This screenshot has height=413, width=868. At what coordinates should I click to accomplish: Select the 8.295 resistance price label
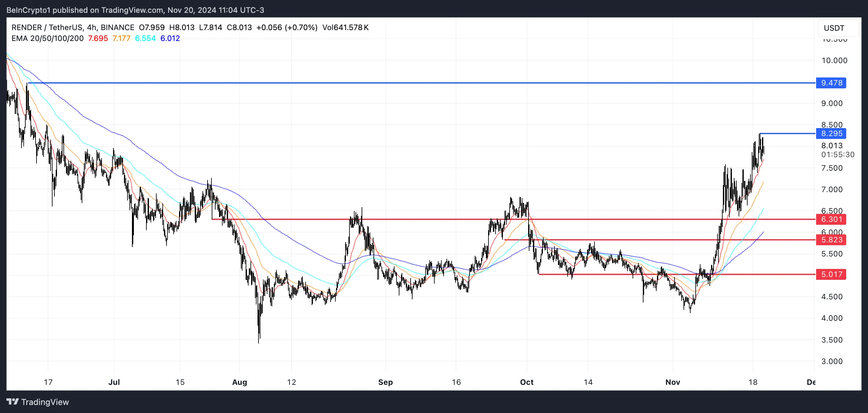click(x=831, y=134)
